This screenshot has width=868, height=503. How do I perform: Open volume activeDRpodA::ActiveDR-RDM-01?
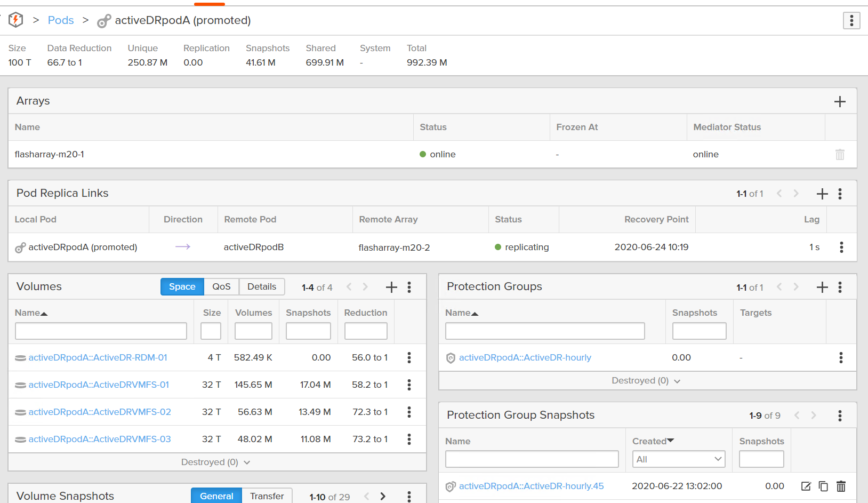coord(98,357)
